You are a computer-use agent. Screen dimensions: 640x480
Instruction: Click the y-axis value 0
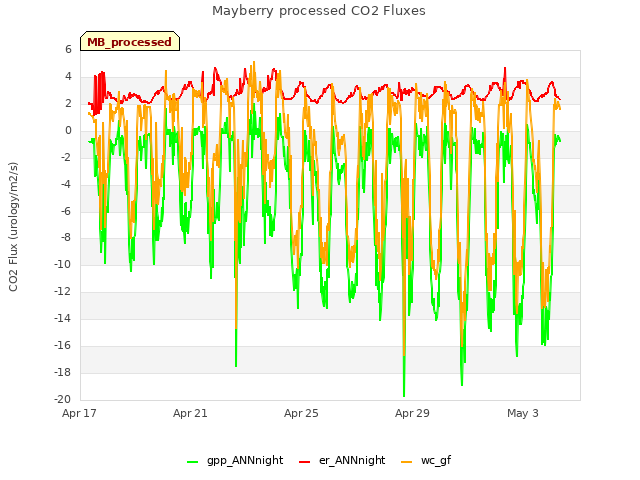pos(68,131)
